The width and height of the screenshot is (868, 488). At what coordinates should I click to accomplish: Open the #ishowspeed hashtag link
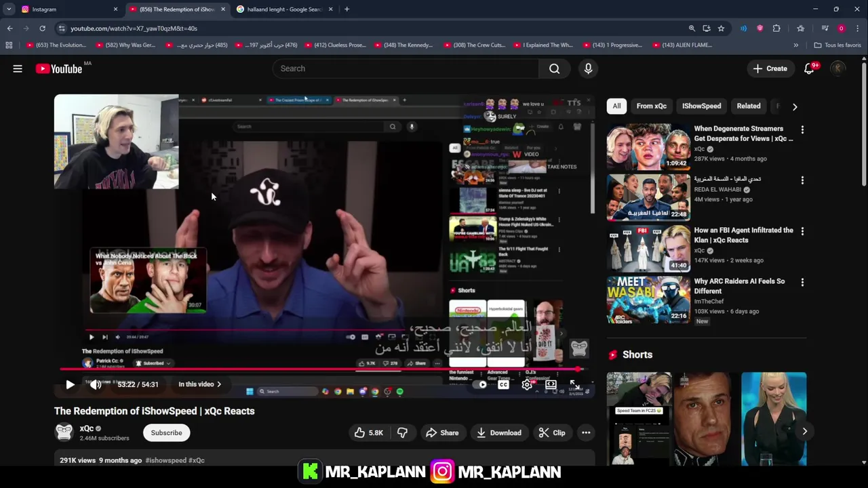(x=165, y=460)
